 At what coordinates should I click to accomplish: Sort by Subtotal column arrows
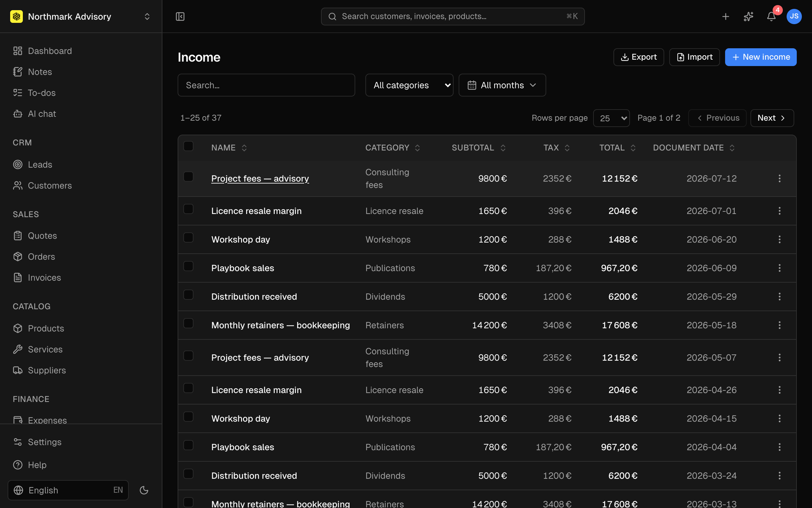pos(503,148)
